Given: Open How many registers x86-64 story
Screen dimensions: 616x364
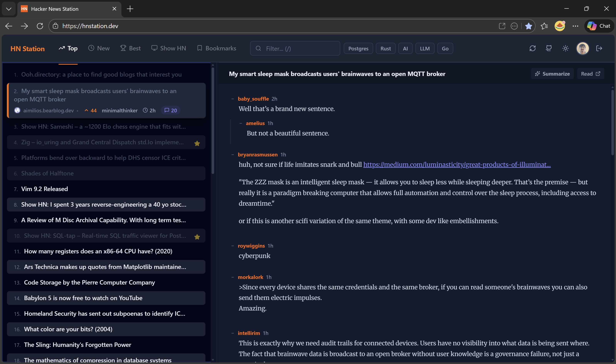Looking at the screenshot, I should pos(106,251).
